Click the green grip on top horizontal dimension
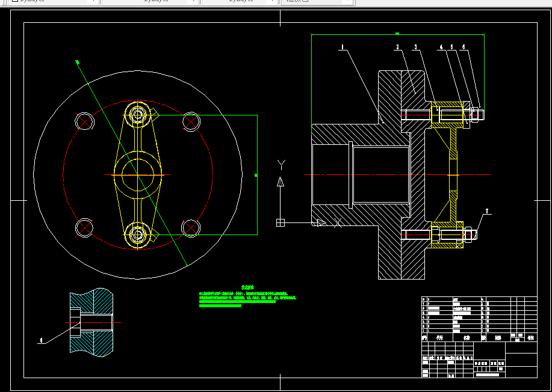 397,34
